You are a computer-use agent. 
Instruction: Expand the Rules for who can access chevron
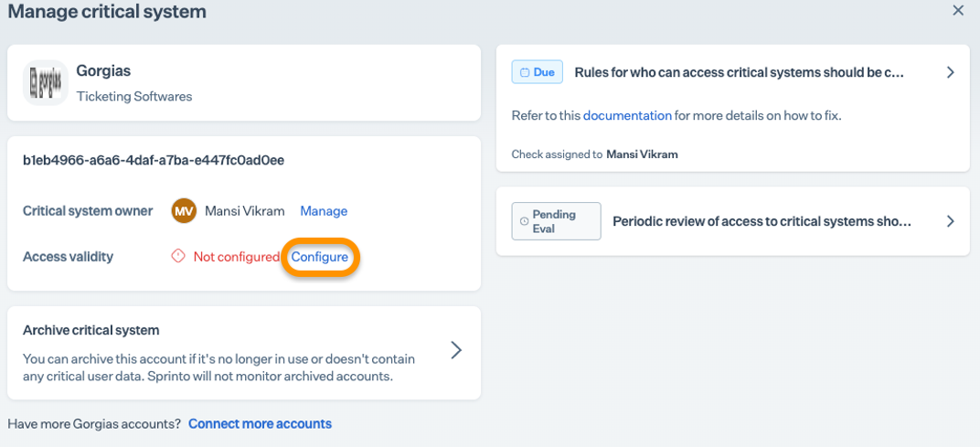pos(950,72)
